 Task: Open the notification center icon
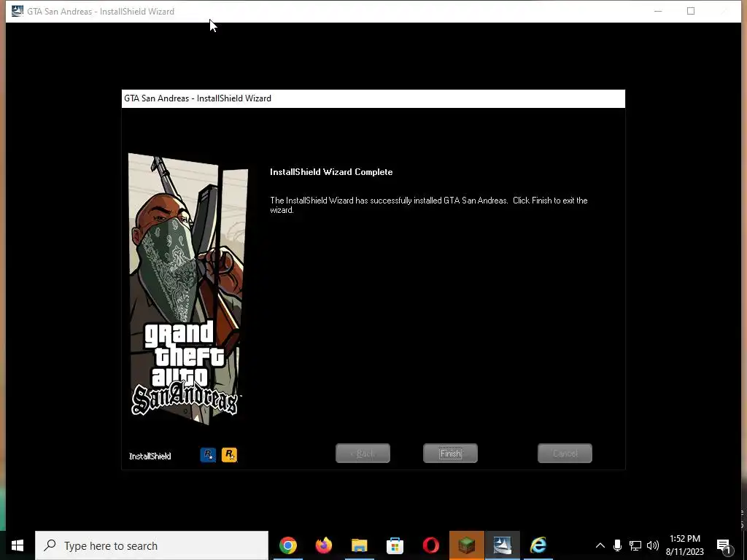pos(724,545)
